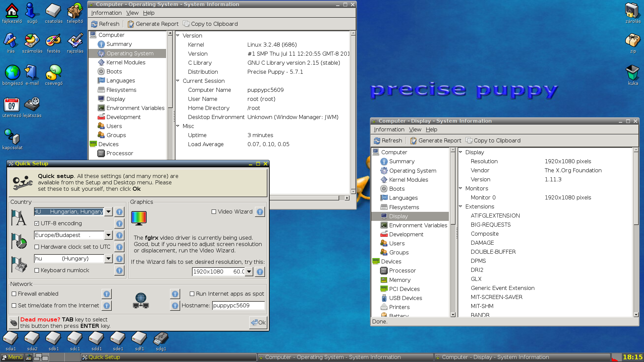Switch to Quick Setup taskbar entry

[x=169, y=357]
